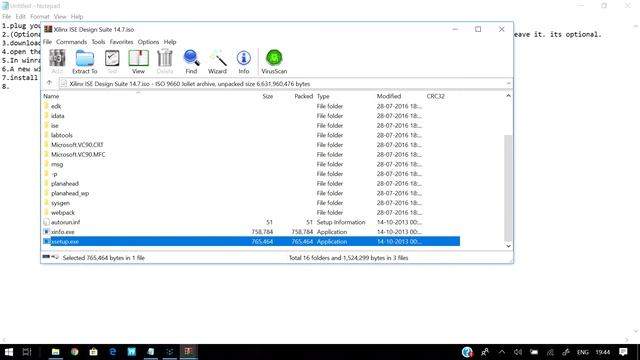Click the file list scrollbar down arrow
The height and width of the screenshot is (360, 640).
508,246
